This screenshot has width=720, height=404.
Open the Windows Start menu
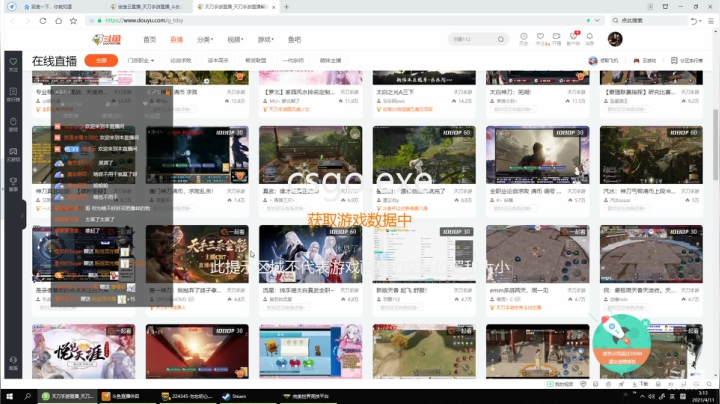click(9, 396)
